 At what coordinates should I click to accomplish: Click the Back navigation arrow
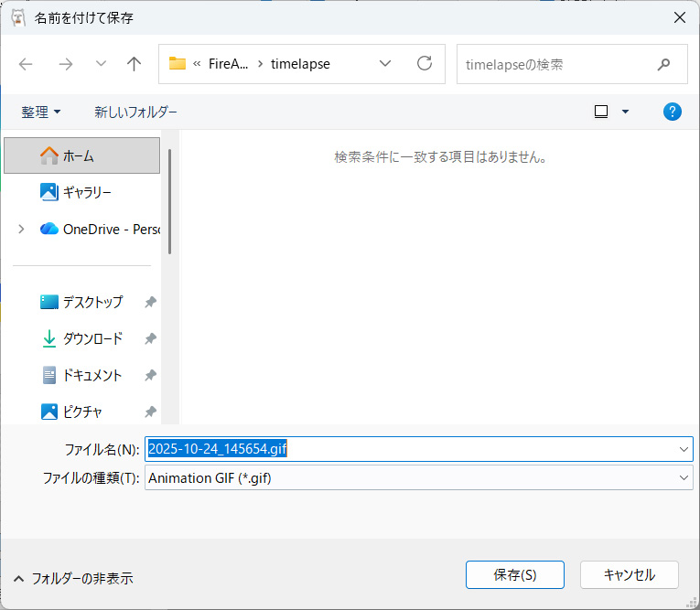pyautogui.click(x=26, y=64)
